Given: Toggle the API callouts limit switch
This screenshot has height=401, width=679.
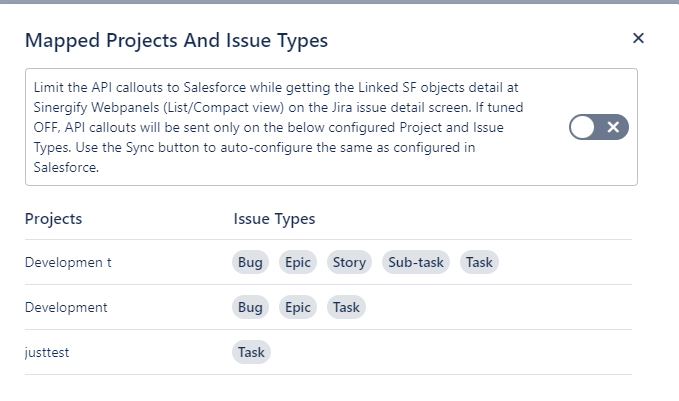Looking at the screenshot, I should (x=599, y=127).
